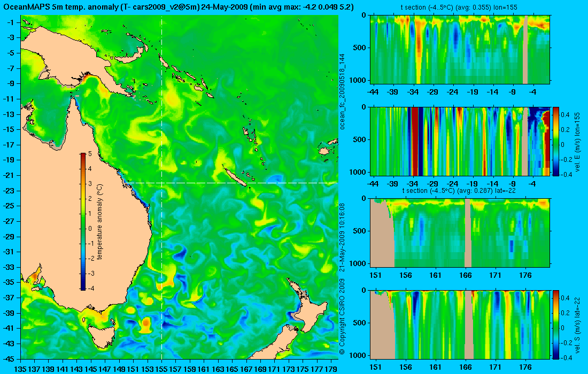Click x-axis label -19 under vel. E section

point(473,184)
